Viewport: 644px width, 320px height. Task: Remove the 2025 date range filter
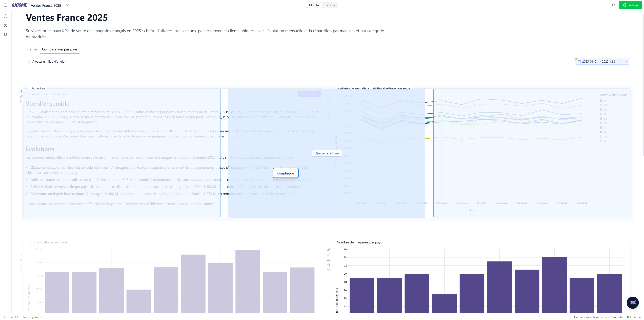tap(627, 62)
